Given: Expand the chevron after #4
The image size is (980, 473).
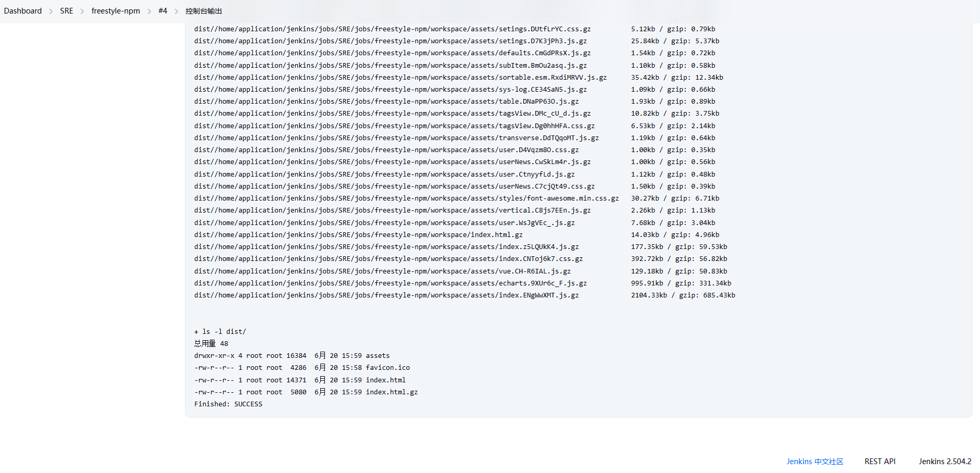Looking at the screenshot, I should (x=177, y=11).
